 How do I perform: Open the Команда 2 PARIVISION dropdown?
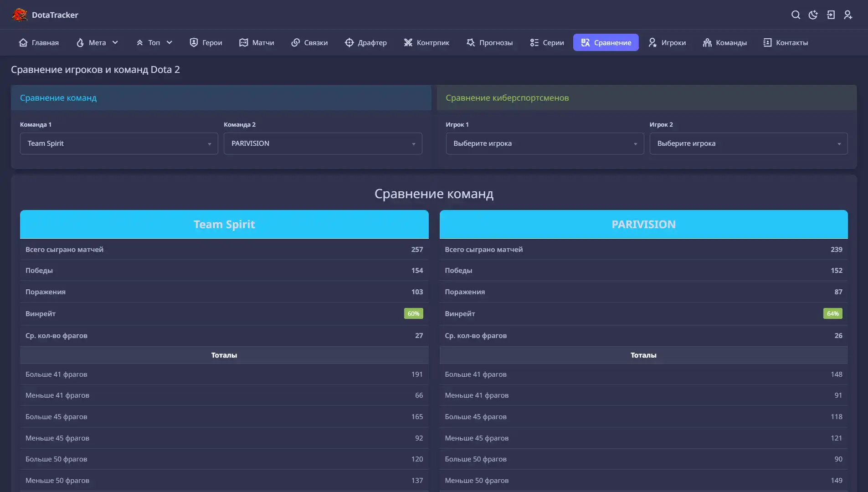pos(323,143)
